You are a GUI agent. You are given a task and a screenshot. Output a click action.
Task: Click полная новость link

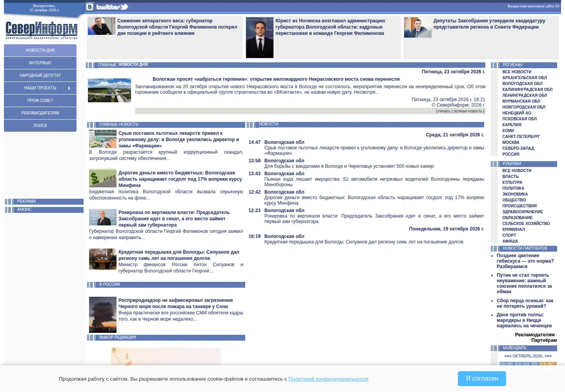point(468,111)
